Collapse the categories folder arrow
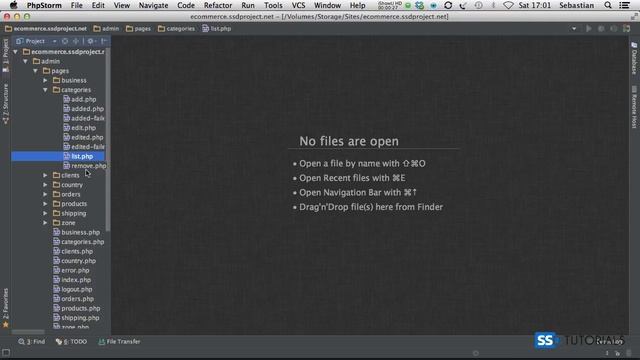 click(45, 90)
